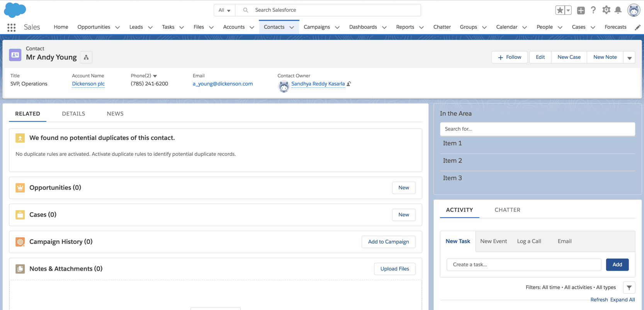
Task: Click the Contact Owner avatar picture
Action: (284, 86)
